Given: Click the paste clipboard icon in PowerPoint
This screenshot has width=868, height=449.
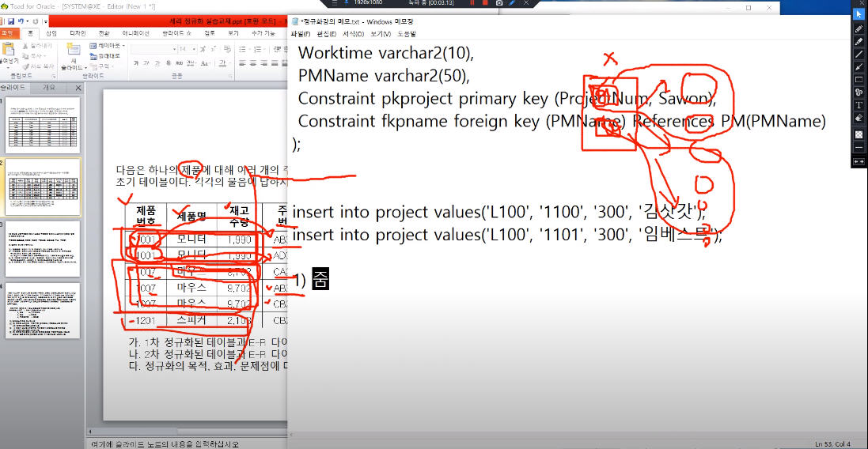Looking at the screenshot, I should tap(8, 49).
